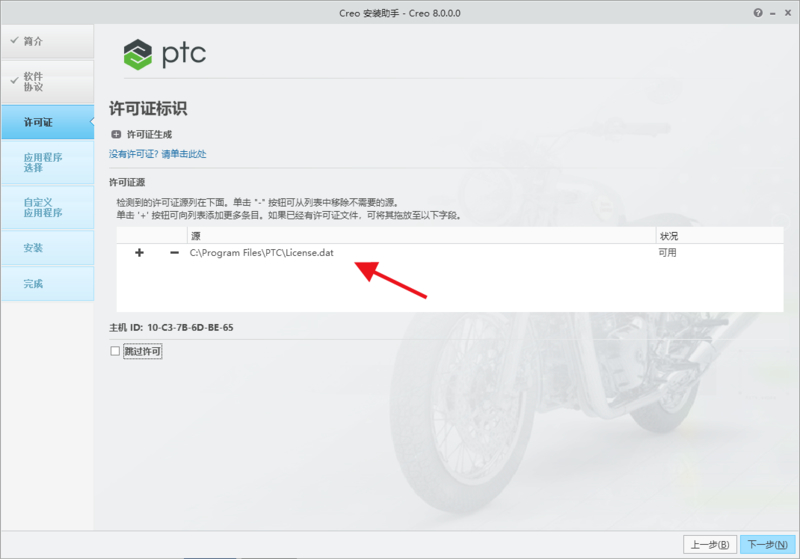800x559 pixels.
Task: Select the 自定义应用程序 step in sidebar
Action: coord(47,207)
